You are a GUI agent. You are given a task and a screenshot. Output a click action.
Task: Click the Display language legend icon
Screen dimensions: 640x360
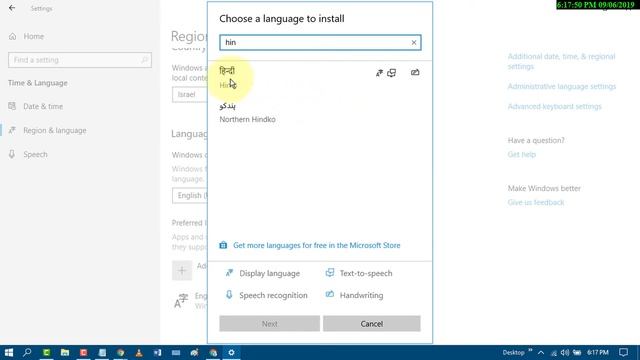(229, 273)
